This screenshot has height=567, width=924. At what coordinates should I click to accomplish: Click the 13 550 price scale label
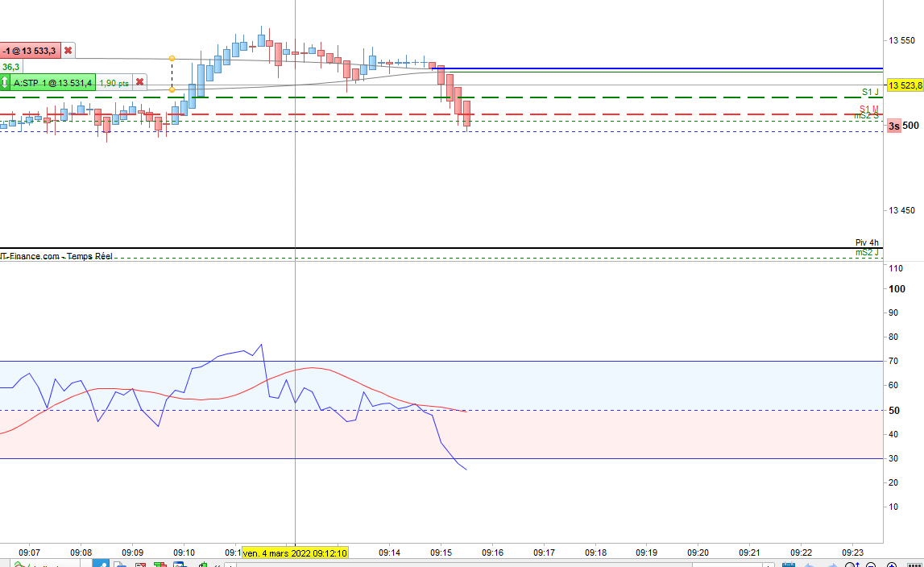[901, 40]
